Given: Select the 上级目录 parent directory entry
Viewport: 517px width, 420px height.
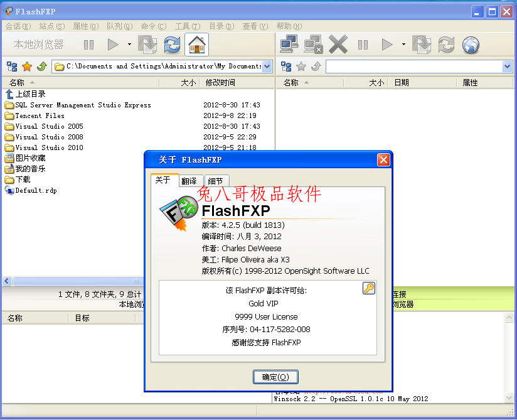Looking at the screenshot, I should point(26,94).
